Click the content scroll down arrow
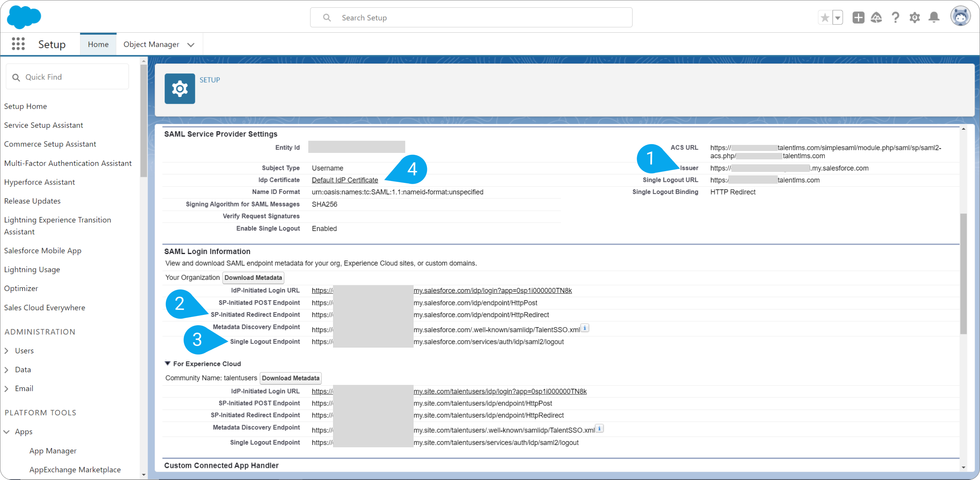 pyautogui.click(x=963, y=467)
